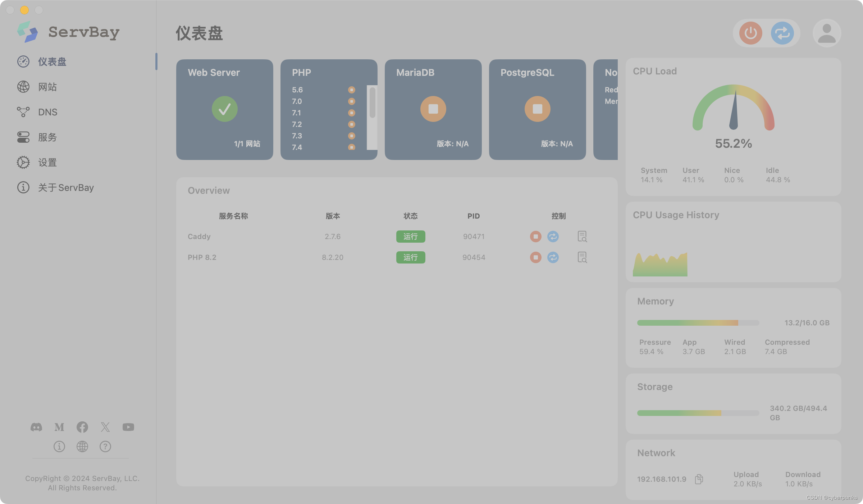Click the PostgreSQL stopped status icon
Viewport: 863px width, 504px height.
[x=538, y=109]
